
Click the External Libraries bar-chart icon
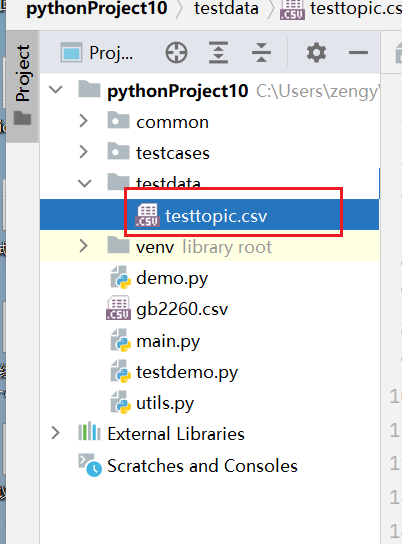pyautogui.click(x=89, y=431)
